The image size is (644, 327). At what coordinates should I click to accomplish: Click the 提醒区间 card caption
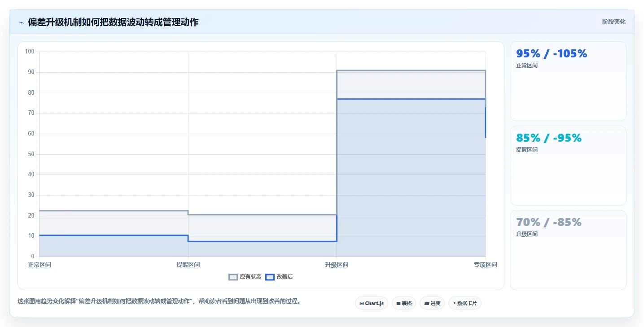(x=527, y=150)
